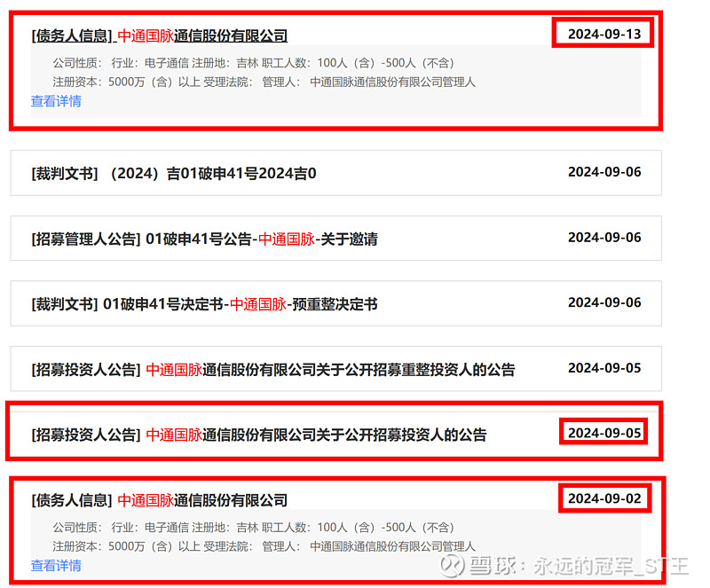Open 关于公开招募重整投资人的公告 entry

273,369
